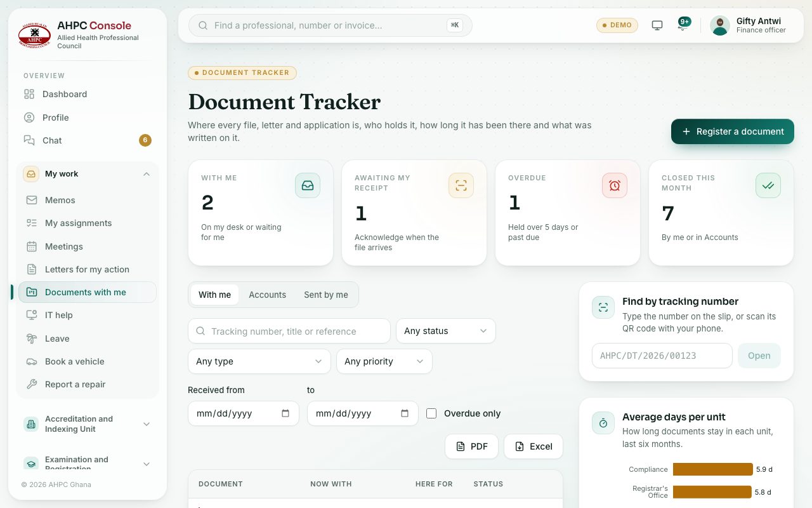Click the AHPC/DT/2026/00123 tracking input

tap(662, 356)
